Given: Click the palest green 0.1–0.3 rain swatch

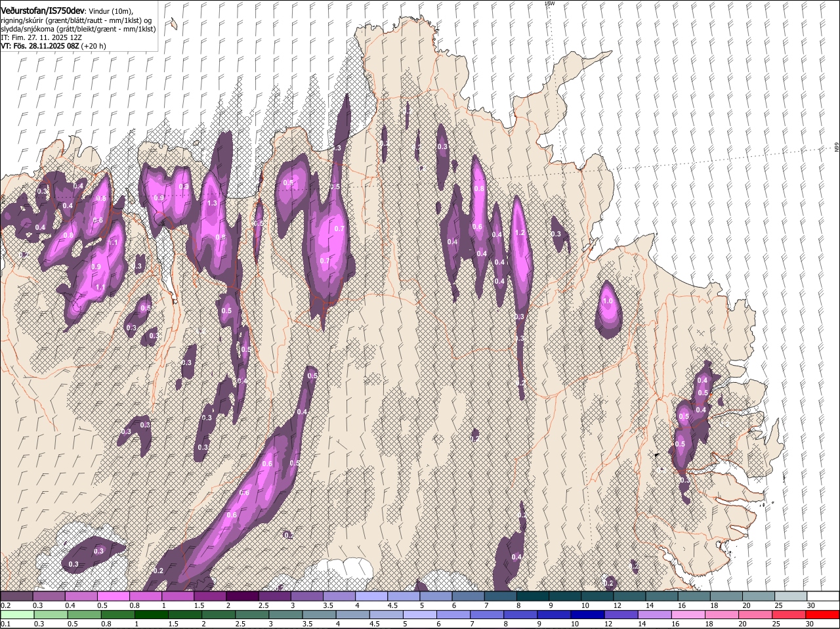Looking at the screenshot, I should click(17, 615).
